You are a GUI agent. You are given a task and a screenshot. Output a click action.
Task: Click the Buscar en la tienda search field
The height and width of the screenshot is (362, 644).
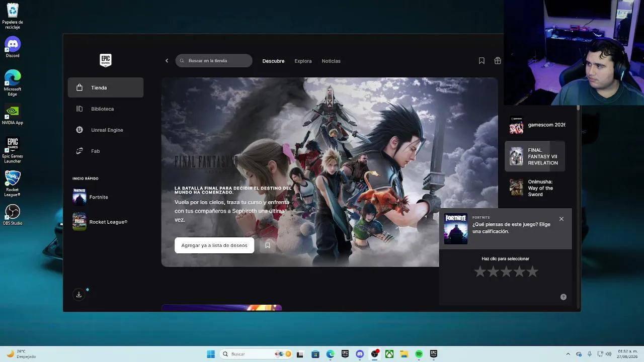(x=214, y=61)
